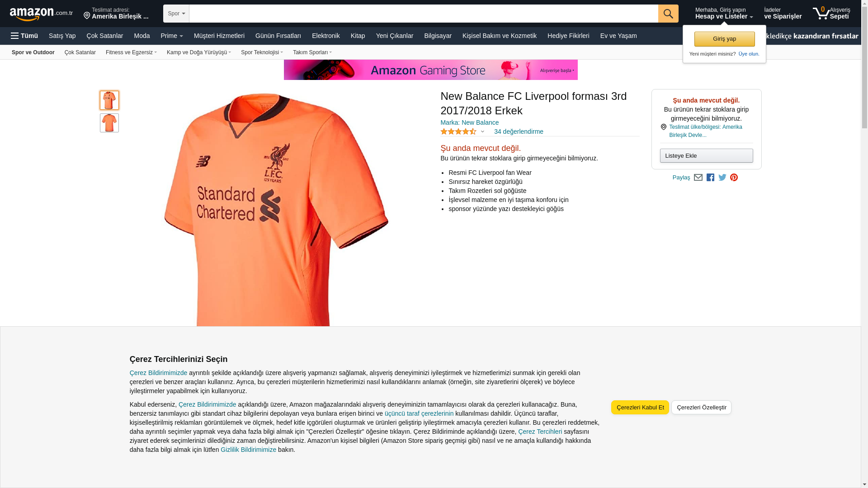Open the Elektronik menu item
The height and width of the screenshot is (488, 868).
click(325, 36)
